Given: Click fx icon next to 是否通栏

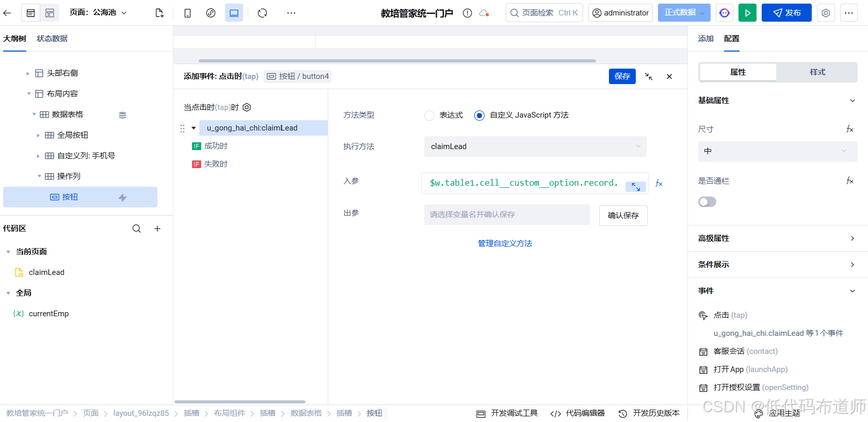Looking at the screenshot, I should click(849, 181).
